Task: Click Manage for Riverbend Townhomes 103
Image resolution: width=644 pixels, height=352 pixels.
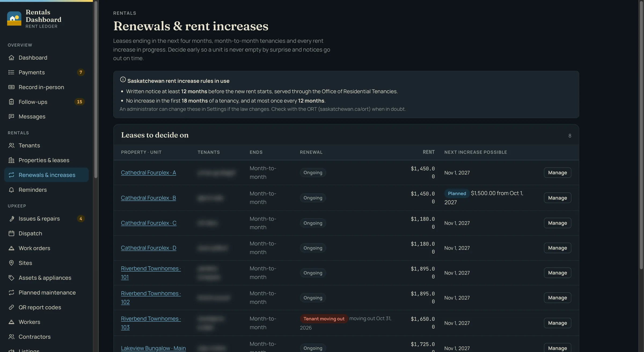Action: point(557,323)
